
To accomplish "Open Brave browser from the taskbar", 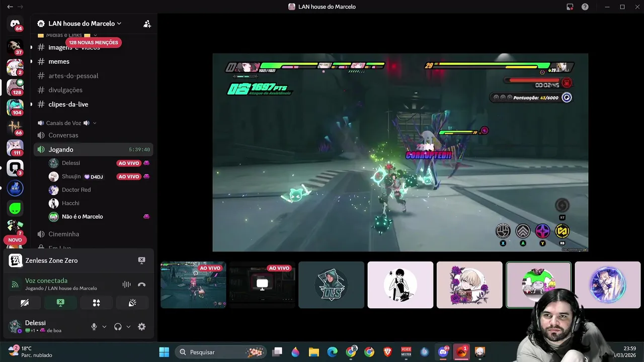I will pyautogui.click(x=387, y=352).
